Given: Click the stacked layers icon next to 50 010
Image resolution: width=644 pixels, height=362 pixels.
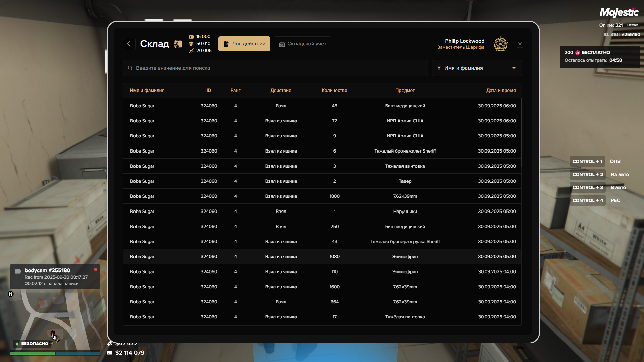Looking at the screenshot, I should [191, 44].
